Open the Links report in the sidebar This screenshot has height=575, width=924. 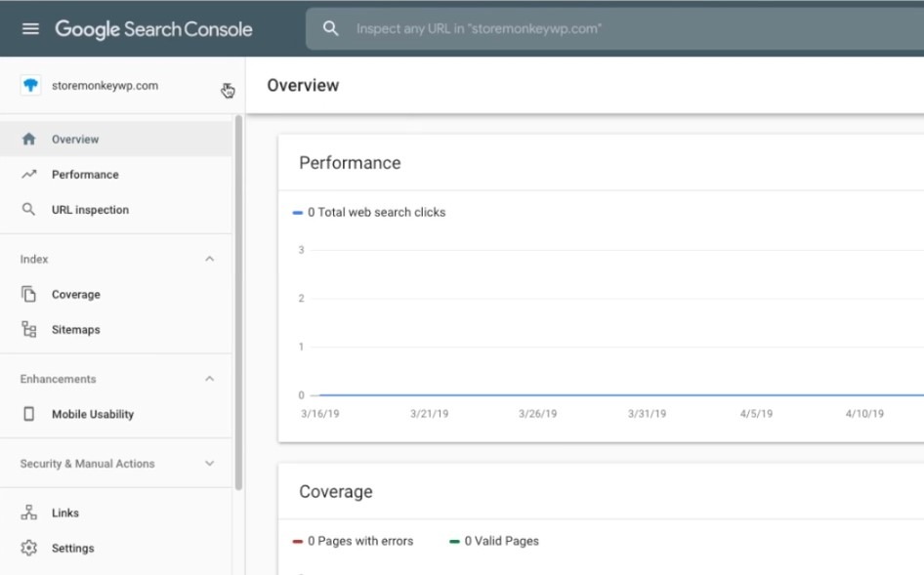(x=116, y=513)
